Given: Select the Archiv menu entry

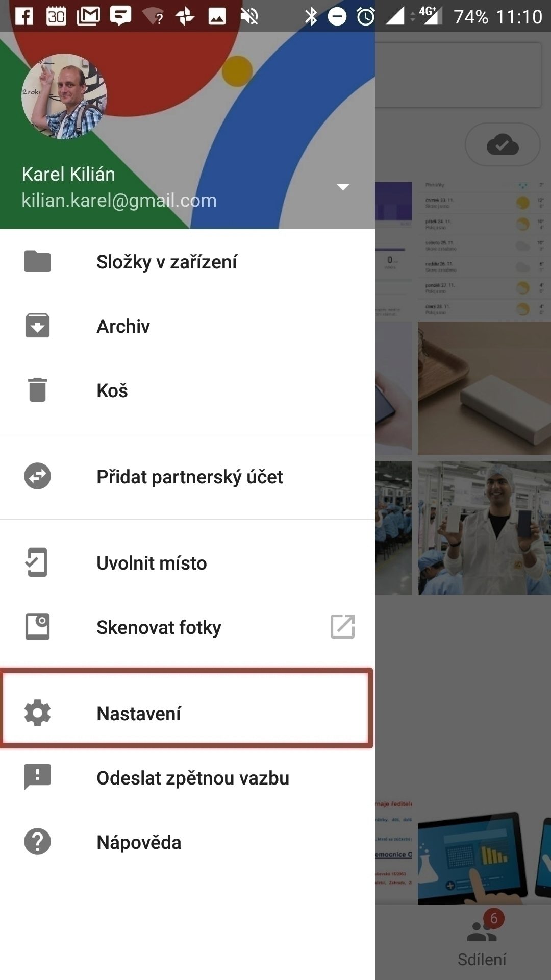Looking at the screenshot, I should click(x=187, y=326).
